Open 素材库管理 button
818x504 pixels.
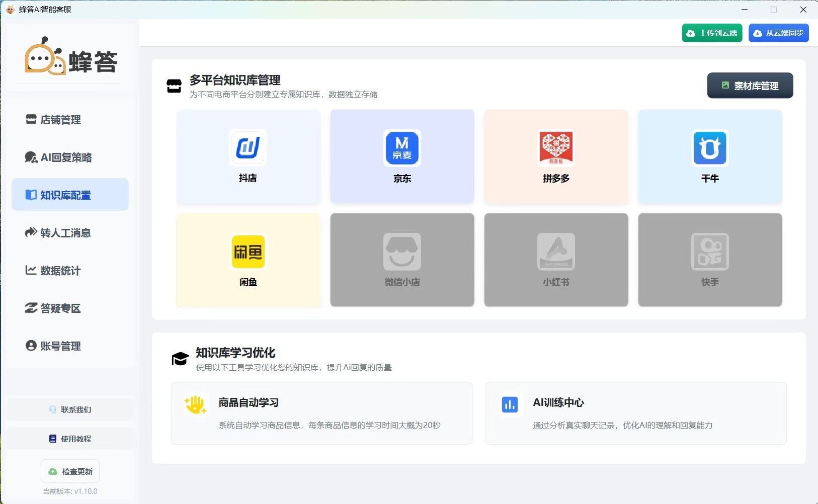click(750, 86)
